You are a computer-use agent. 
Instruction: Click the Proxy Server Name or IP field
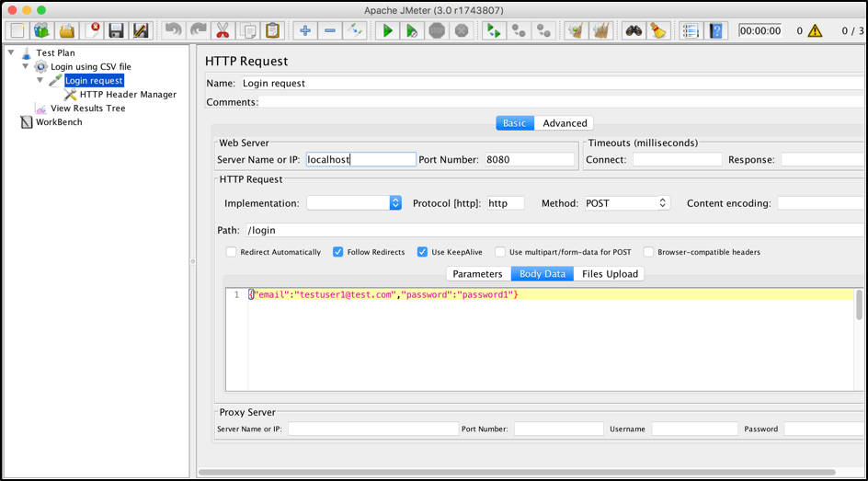click(373, 429)
